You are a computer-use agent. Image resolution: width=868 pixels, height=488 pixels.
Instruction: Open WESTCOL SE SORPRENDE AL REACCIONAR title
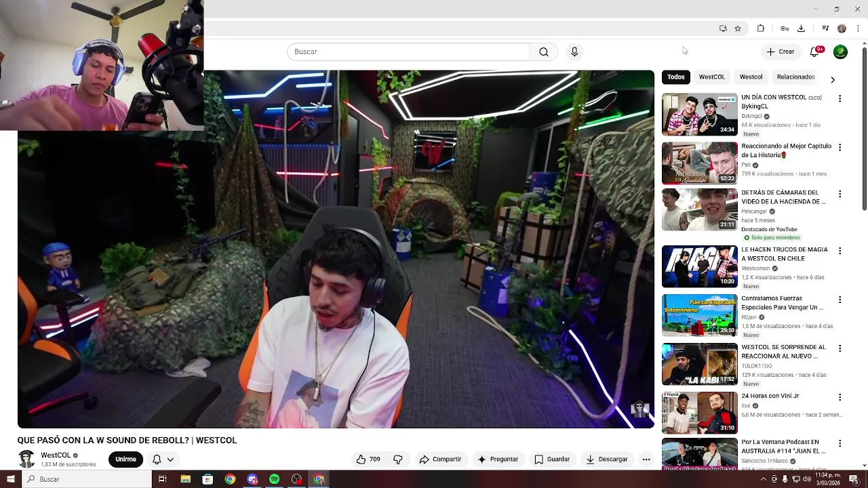pyautogui.click(x=783, y=352)
